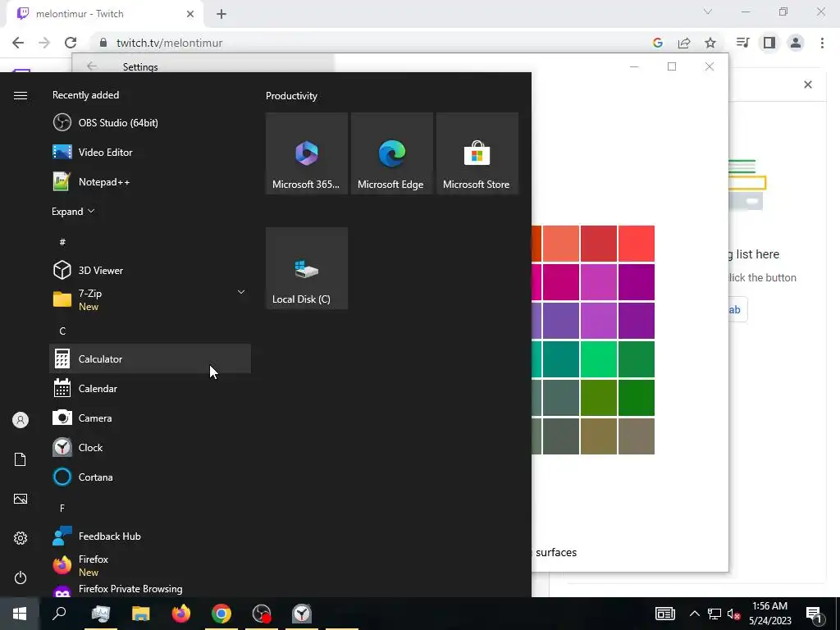Show hidden system tray icons
The image size is (840, 630).
[694, 614]
